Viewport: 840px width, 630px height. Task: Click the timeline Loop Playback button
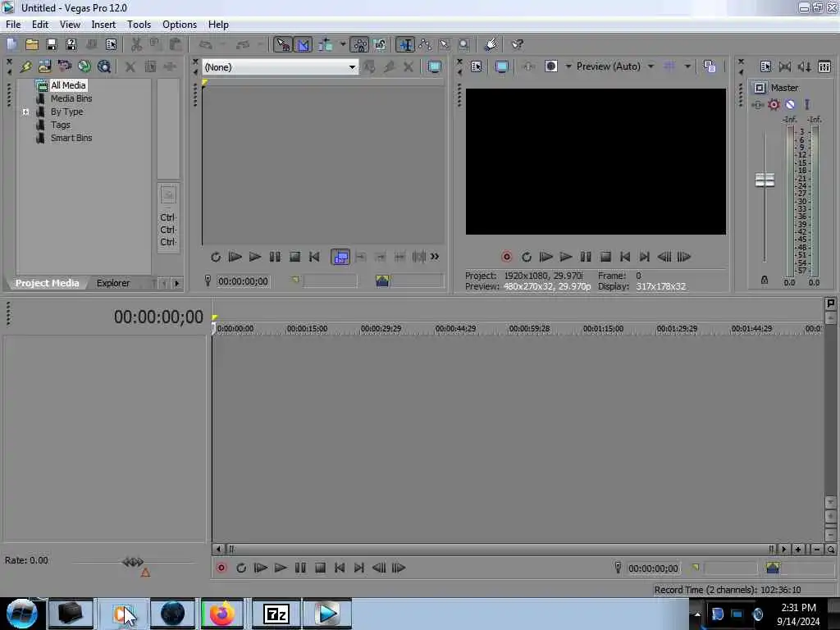(x=241, y=568)
